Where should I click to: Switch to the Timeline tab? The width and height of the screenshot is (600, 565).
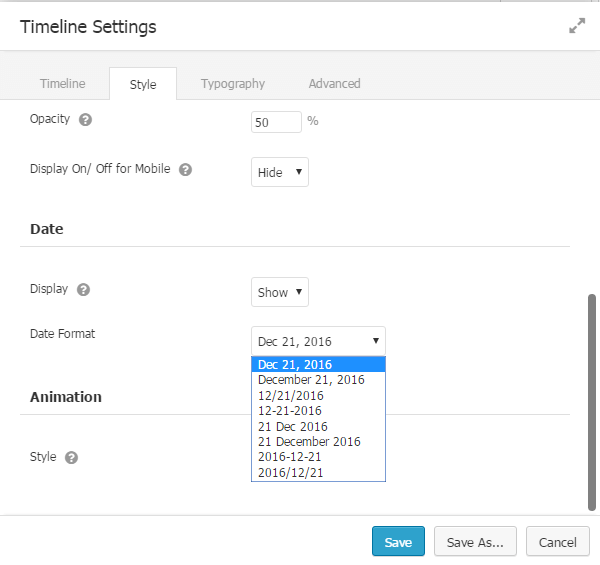62,84
